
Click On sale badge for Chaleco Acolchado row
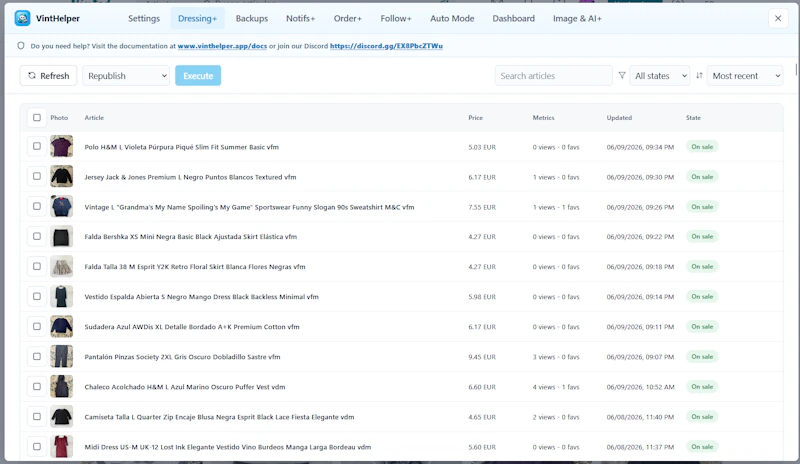click(x=702, y=386)
